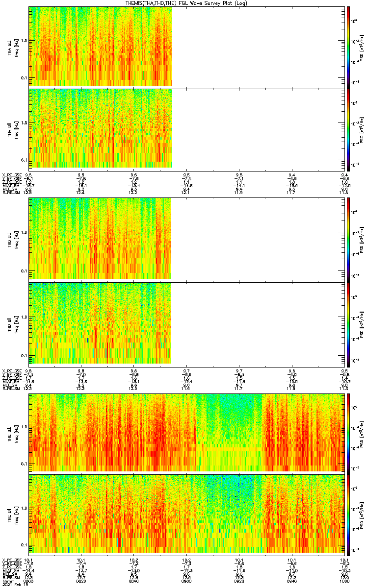The height and width of the screenshot is (588, 368).
Task: Click the 0820 time tick label
Action: point(81,581)
